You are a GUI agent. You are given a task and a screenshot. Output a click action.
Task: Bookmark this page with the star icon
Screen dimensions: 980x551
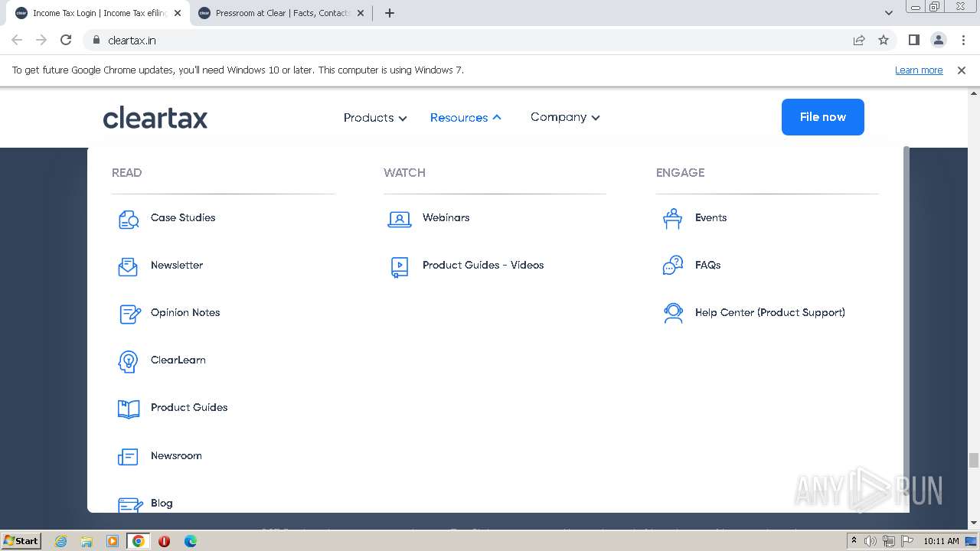tap(884, 40)
